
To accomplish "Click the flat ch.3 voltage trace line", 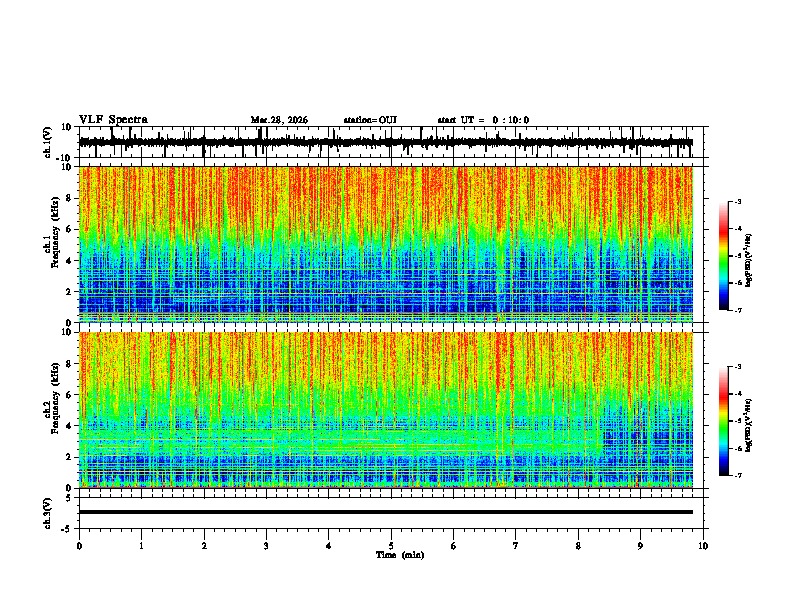I will click(x=385, y=512).
